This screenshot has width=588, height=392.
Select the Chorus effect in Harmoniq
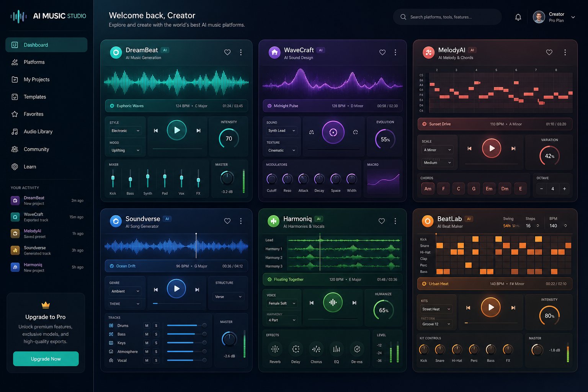coord(316,349)
